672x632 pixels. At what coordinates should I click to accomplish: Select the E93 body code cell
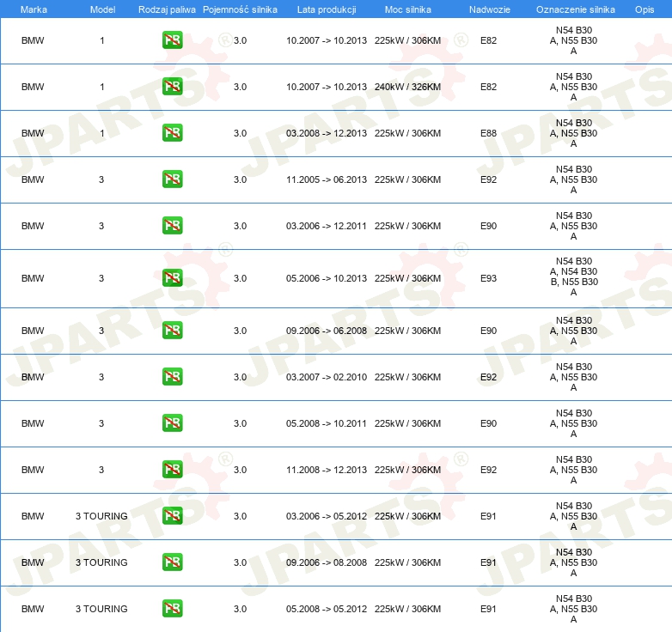pos(488,278)
